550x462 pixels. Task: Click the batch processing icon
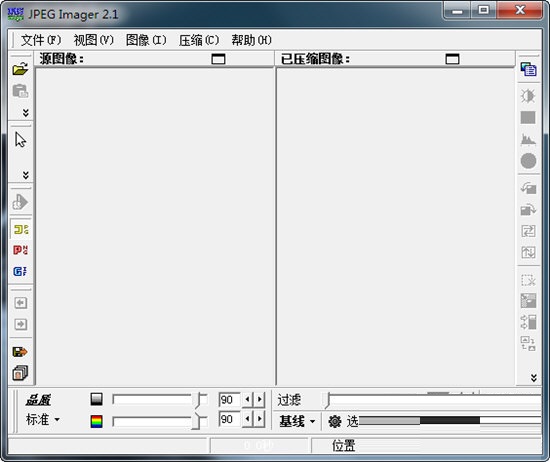20,373
